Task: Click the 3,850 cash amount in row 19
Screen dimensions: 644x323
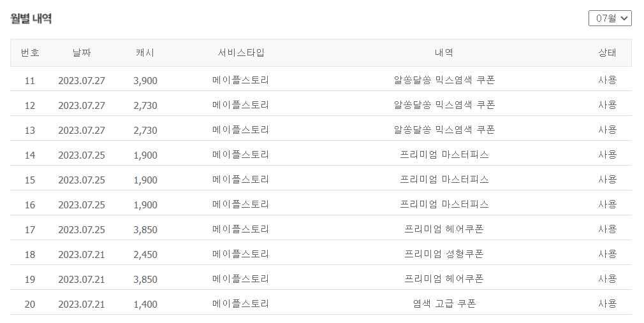Action: [x=145, y=279]
